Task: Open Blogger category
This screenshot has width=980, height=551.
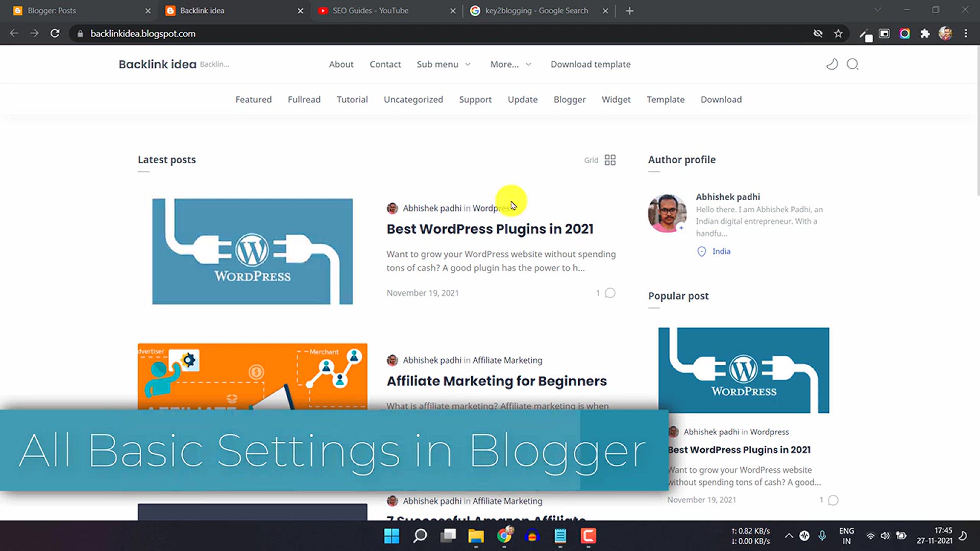Action: point(570,99)
